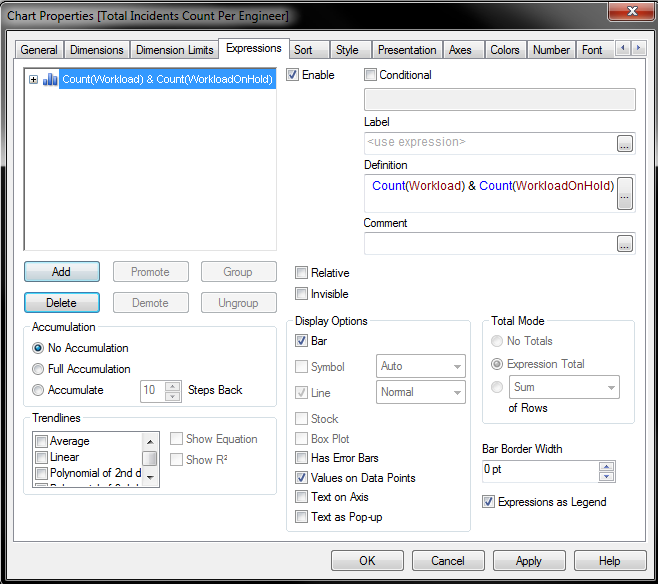Click the Delete expression button
The height and width of the screenshot is (584, 658).
point(62,303)
